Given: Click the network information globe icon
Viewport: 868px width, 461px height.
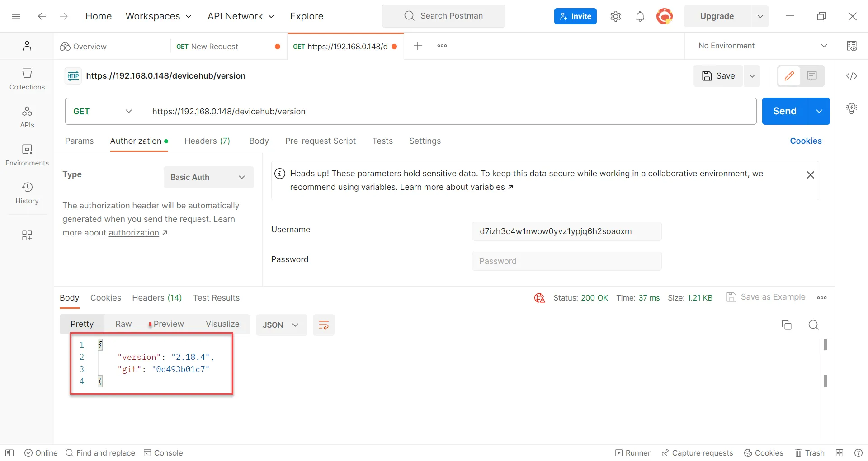Looking at the screenshot, I should (x=539, y=298).
